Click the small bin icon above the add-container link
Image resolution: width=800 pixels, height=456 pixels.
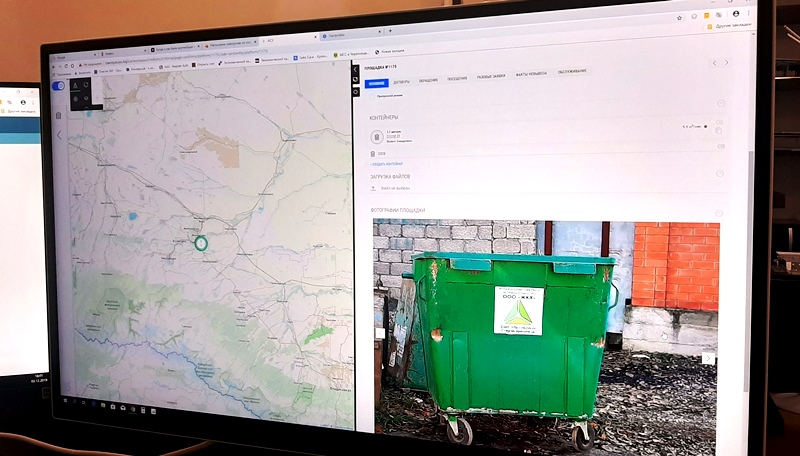(x=372, y=154)
